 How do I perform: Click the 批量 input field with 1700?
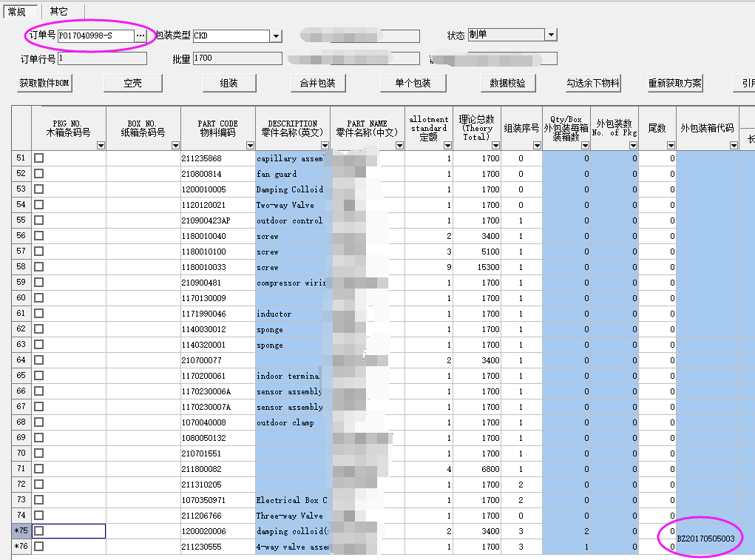[237, 58]
